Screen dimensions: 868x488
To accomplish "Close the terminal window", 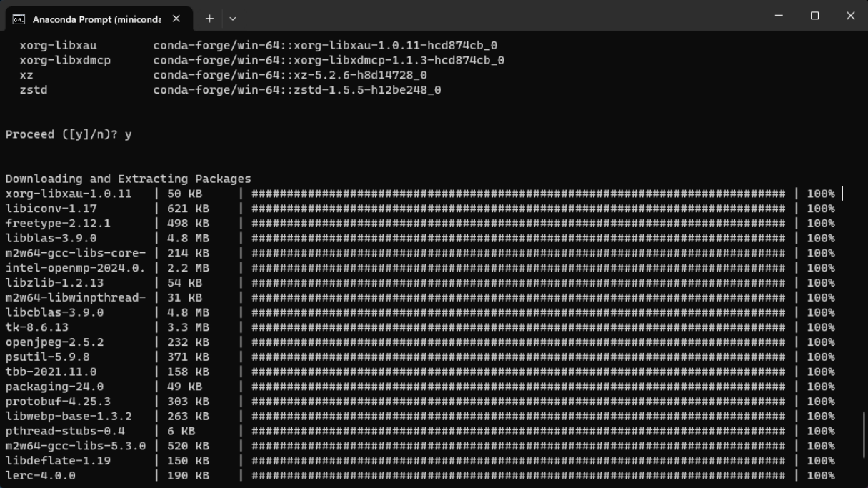I will point(850,16).
